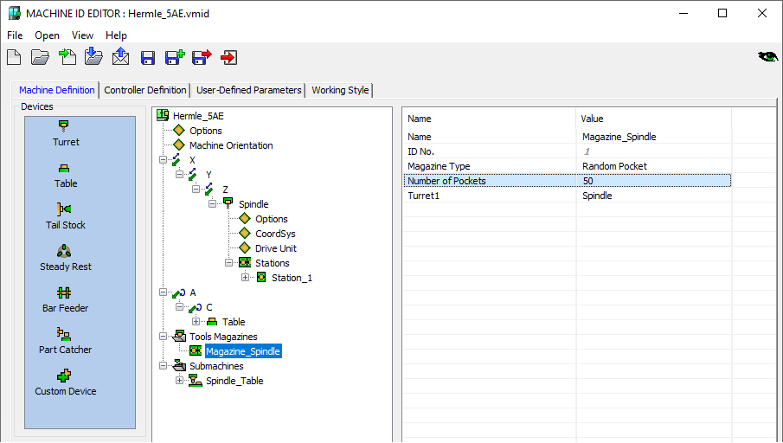Image resolution: width=783 pixels, height=443 pixels.
Task: Click the Open folder toolbar icon
Action: pos(40,57)
